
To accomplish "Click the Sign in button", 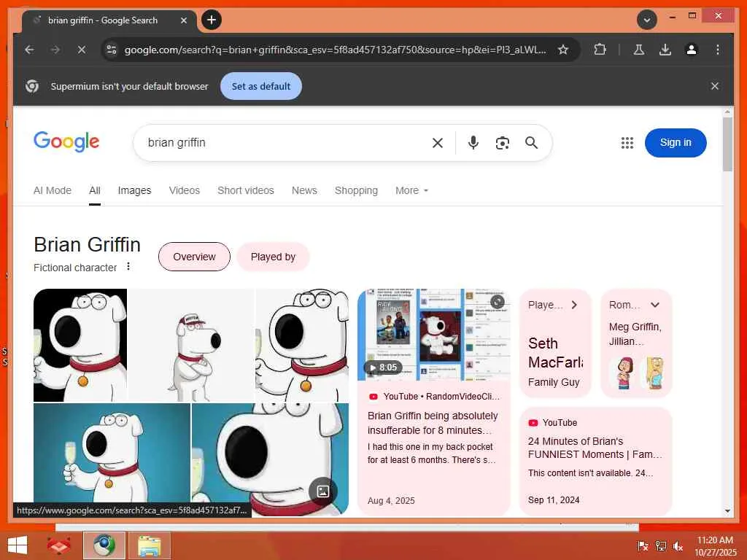I will point(675,143).
